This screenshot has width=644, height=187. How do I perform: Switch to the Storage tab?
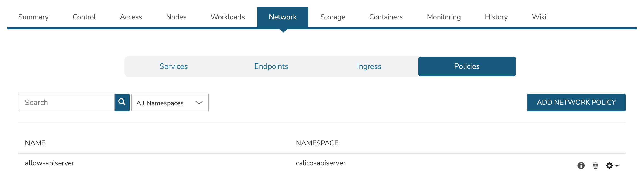[333, 17]
